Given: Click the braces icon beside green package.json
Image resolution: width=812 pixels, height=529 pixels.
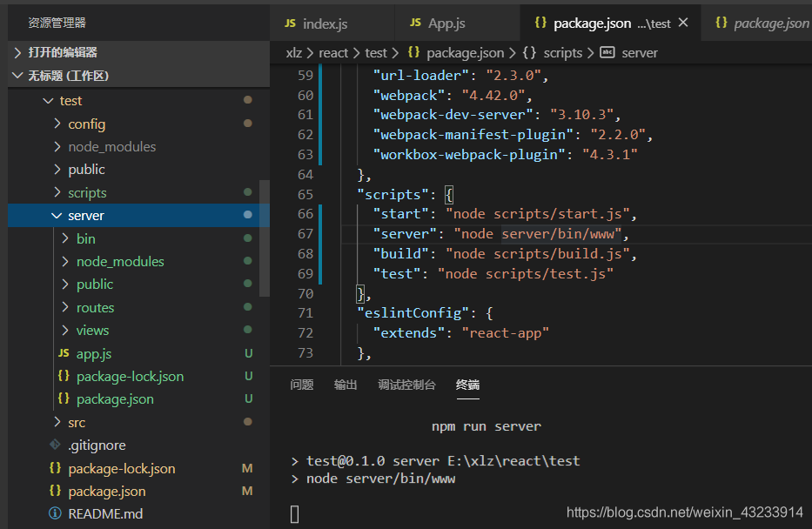Looking at the screenshot, I should point(64,398).
